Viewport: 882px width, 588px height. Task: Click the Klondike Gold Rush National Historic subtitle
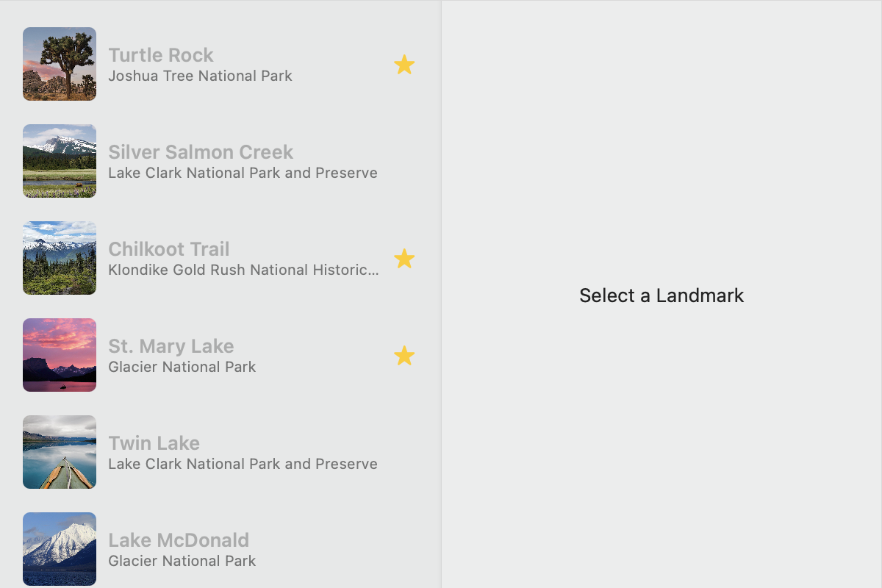(x=243, y=270)
